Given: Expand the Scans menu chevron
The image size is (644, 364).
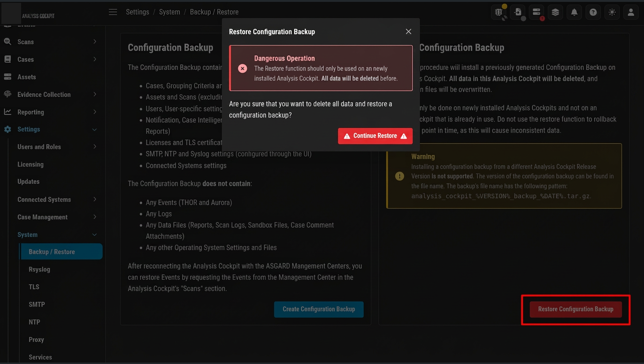Looking at the screenshot, I should [x=95, y=42].
